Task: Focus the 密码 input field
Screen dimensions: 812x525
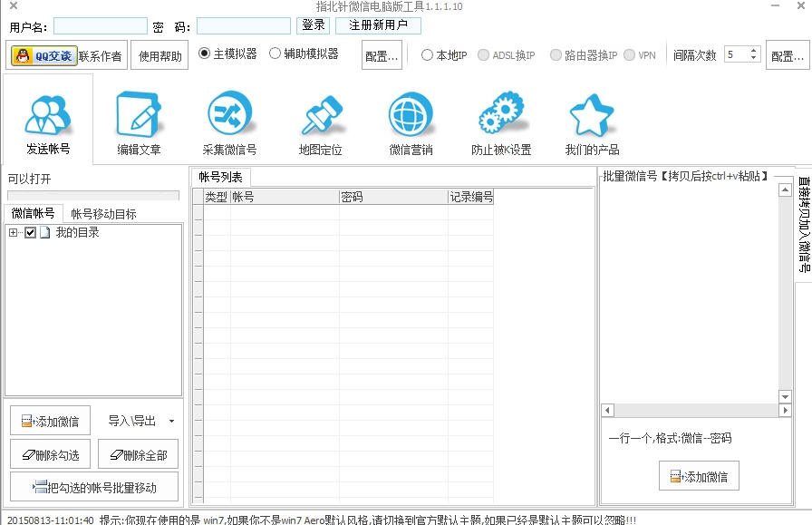Action: click(244, 26)
